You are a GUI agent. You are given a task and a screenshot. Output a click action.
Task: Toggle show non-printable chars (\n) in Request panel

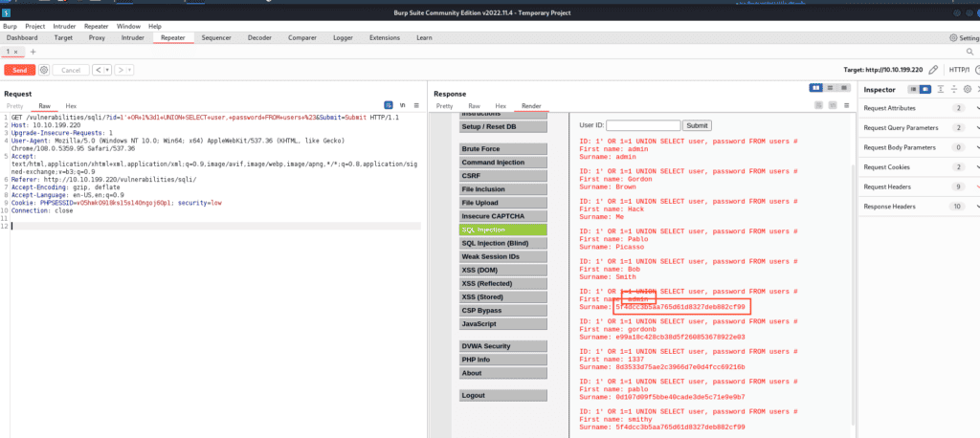click(x=403, y=105)
